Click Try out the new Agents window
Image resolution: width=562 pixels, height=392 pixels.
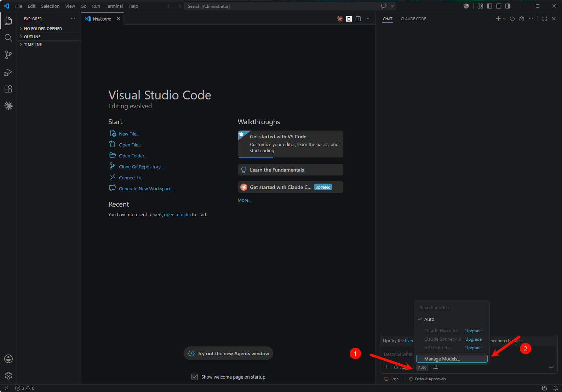tap(228, 353)
